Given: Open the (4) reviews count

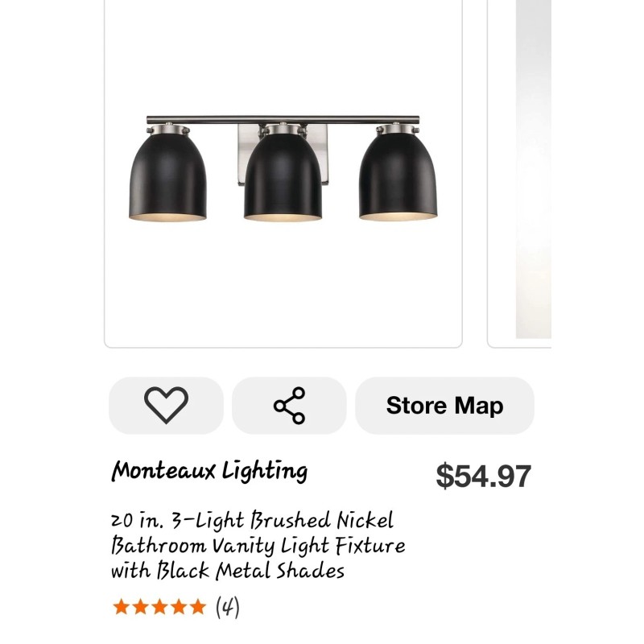Looking at the screenshot, I should coord(228,606).
